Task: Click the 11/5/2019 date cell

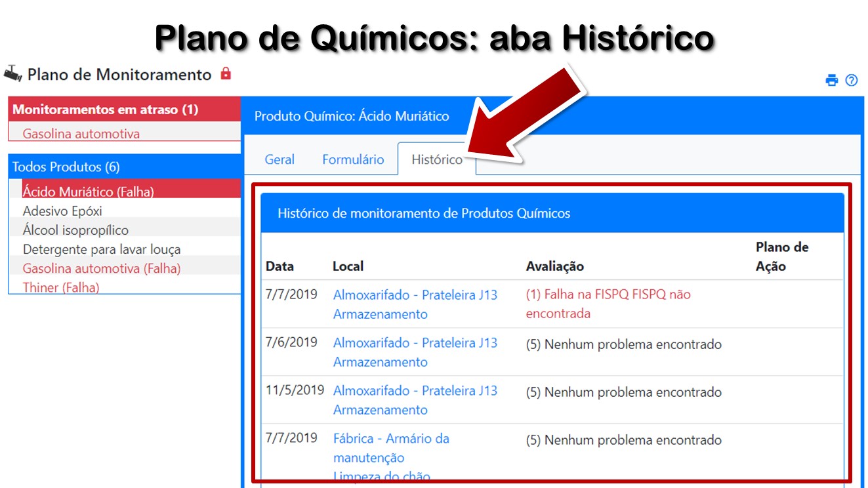Action: [x=295, y=390]
